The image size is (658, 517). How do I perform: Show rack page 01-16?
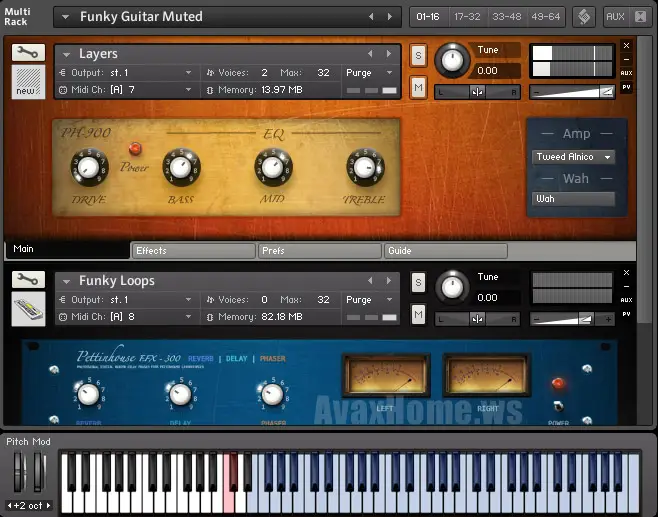(x=428, y=17)
